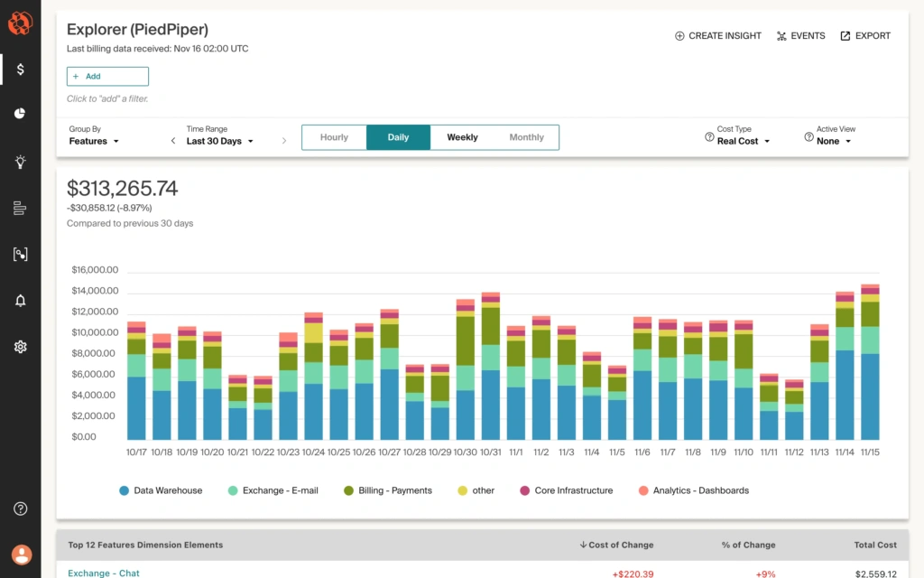Screen dimensions: 924x578
Task: Click the Export button
Action: [865, 36]
